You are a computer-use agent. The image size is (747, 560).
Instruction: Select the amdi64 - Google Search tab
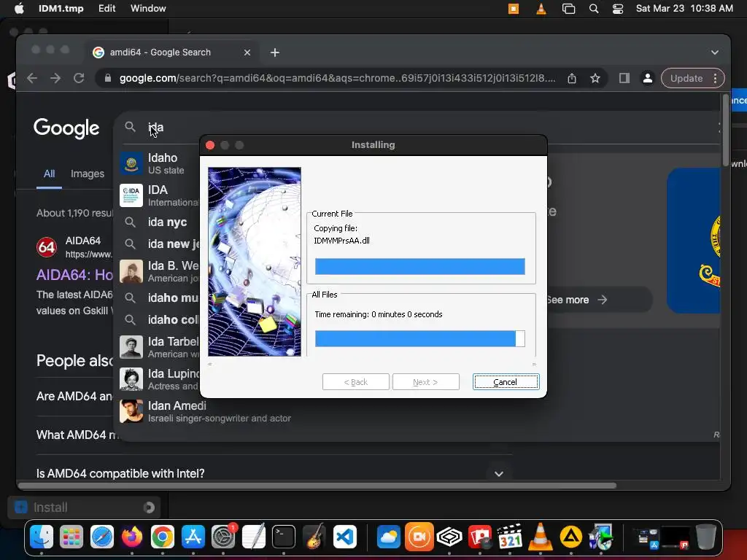pyautogui.click(x=172, y=52)
